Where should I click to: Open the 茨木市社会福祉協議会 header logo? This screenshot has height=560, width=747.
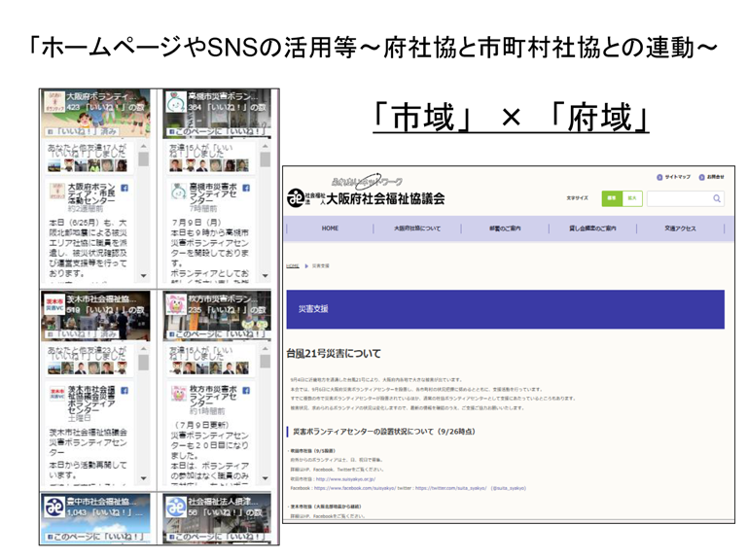pyautogui.click(x=54, y=305)
